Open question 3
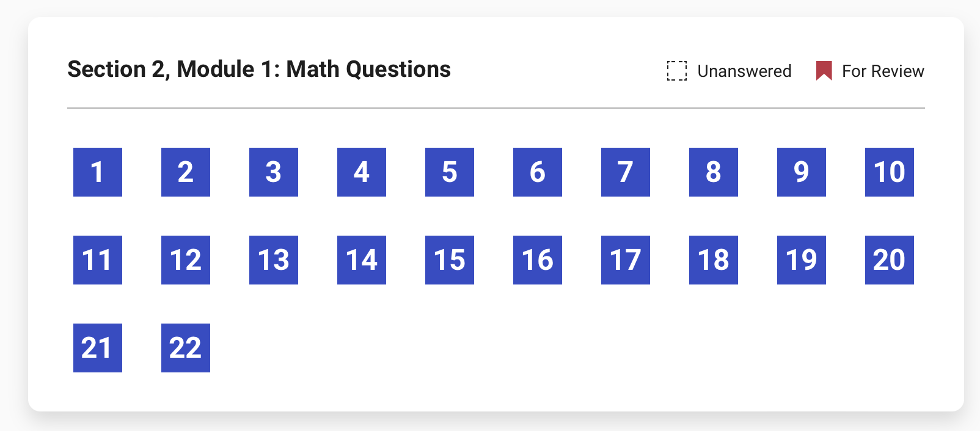Viewport: 980px width, 431px height. click(x=273, y=172)
